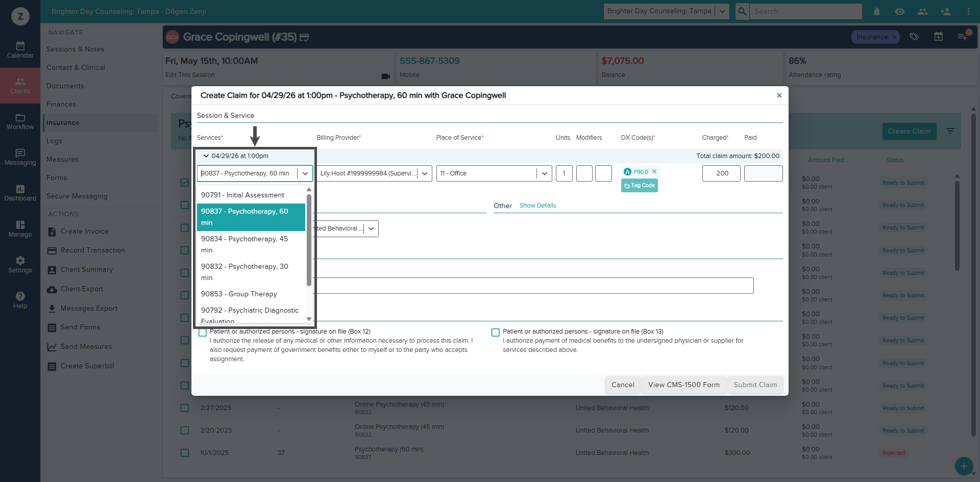980x482 pixels.
Task: Click the Z user avatar
Action: pos(20,16)
